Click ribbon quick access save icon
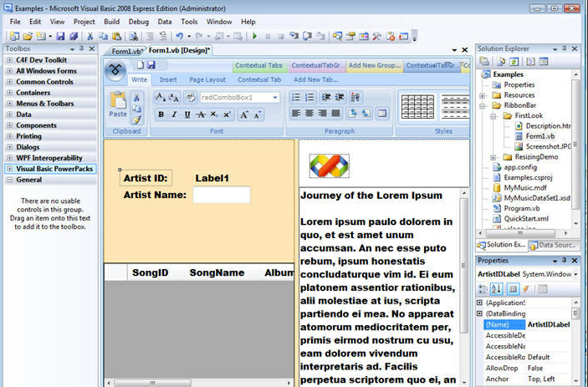The image size is (588, 387). pyautogui.click(x=151, y=65)
